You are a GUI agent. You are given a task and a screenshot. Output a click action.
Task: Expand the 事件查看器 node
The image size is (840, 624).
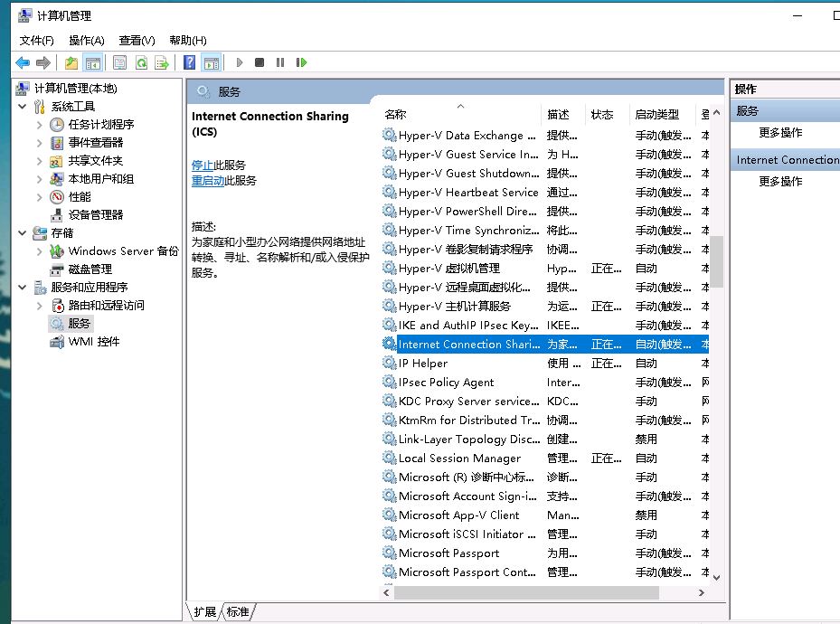pyautogui.click(x=39, y=143)
